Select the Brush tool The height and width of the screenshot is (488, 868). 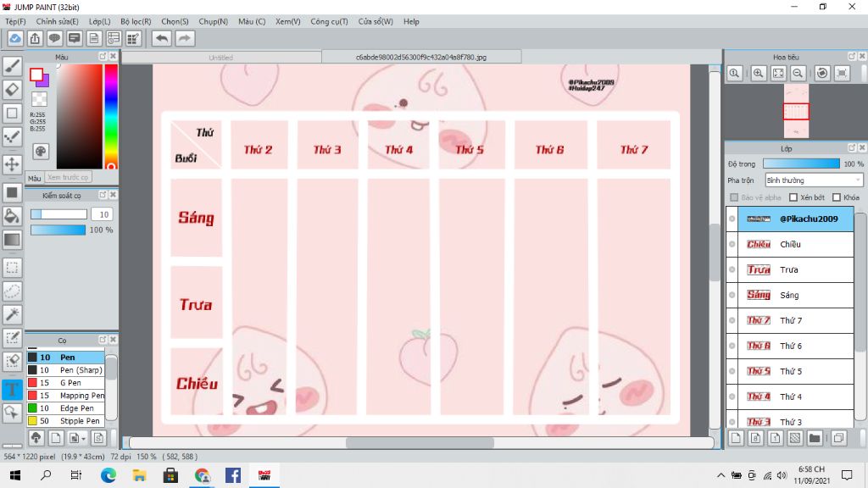pos(12,66)
